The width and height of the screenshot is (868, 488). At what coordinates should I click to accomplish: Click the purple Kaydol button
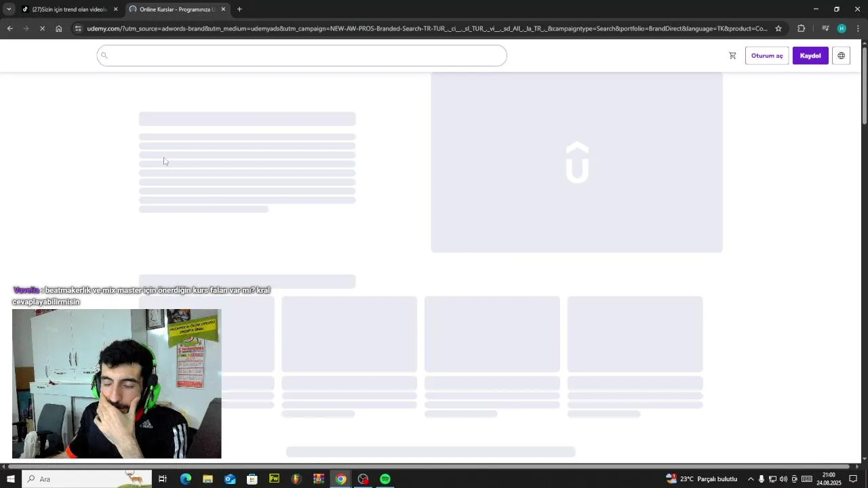click(x=810, y=56)
